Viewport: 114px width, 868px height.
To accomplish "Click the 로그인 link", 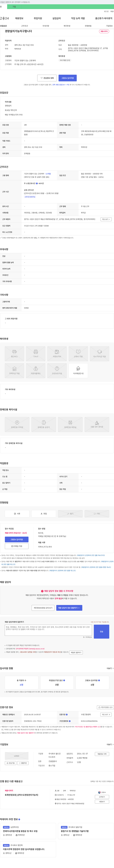I will [106, 11].
